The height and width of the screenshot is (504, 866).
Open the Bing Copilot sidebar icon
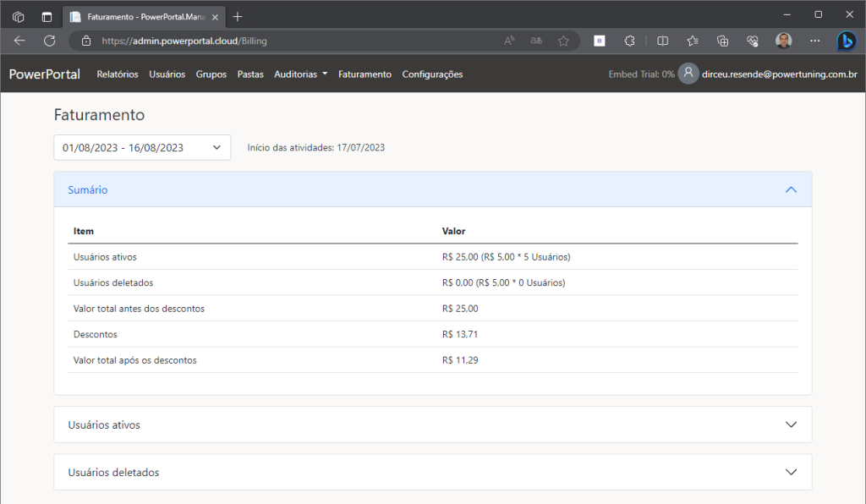pyautogui.click(x=846, y=41)
